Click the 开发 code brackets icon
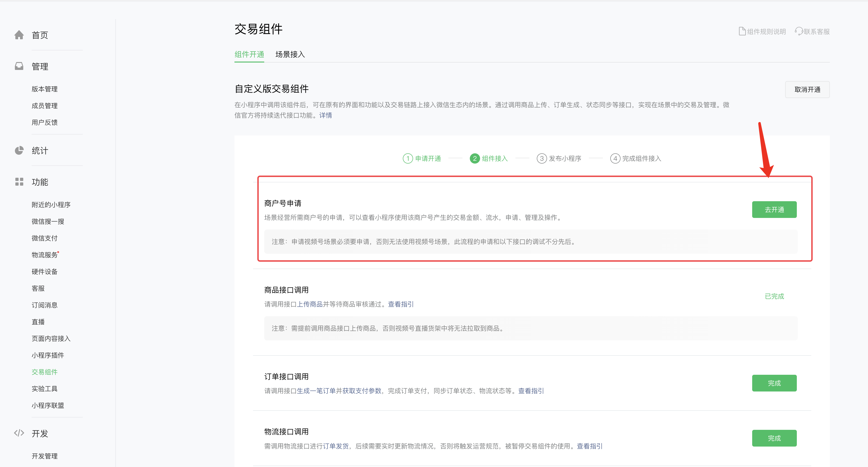868x467 pixels. coord(19,433)
